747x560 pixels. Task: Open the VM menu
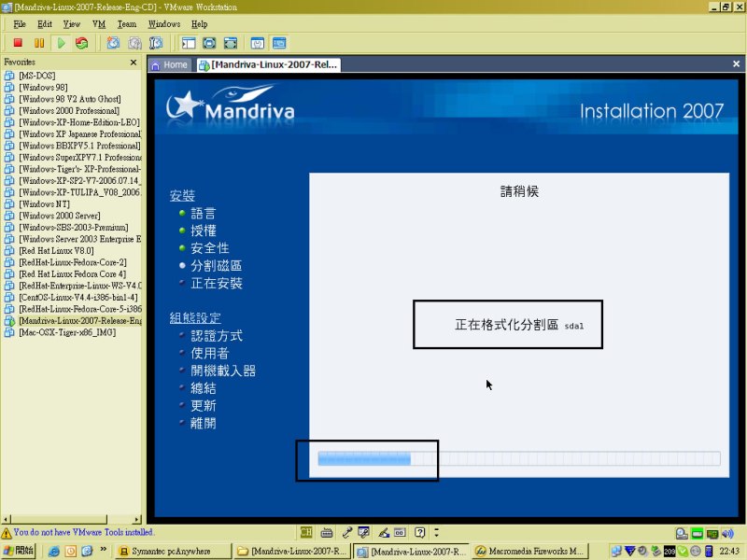pos(99,24)
